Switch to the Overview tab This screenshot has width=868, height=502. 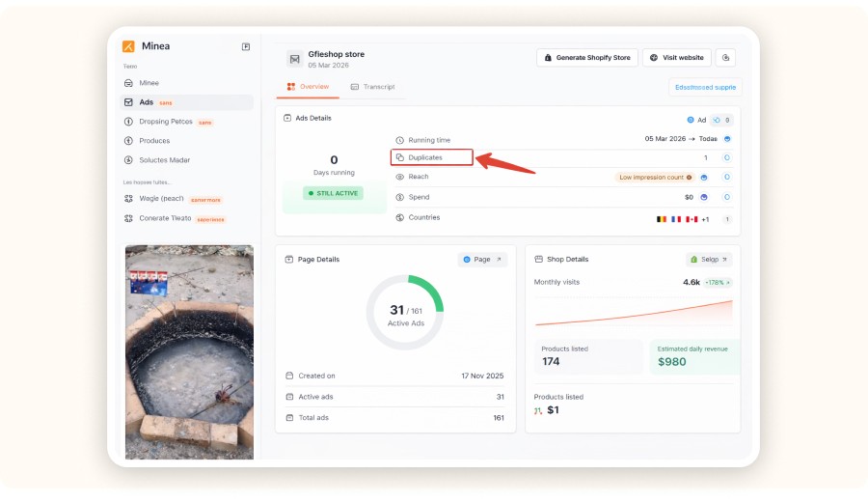pyautogui.click(x=308, y=87)
